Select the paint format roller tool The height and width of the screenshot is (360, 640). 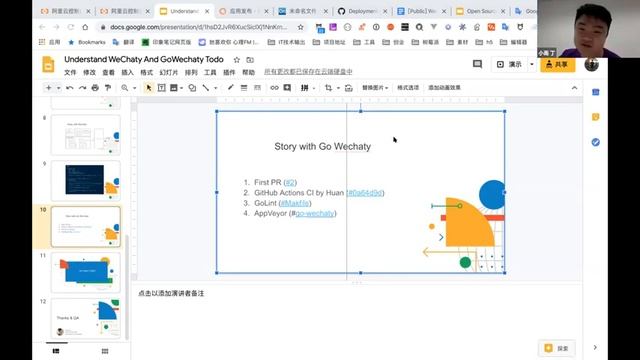[108, 88]
